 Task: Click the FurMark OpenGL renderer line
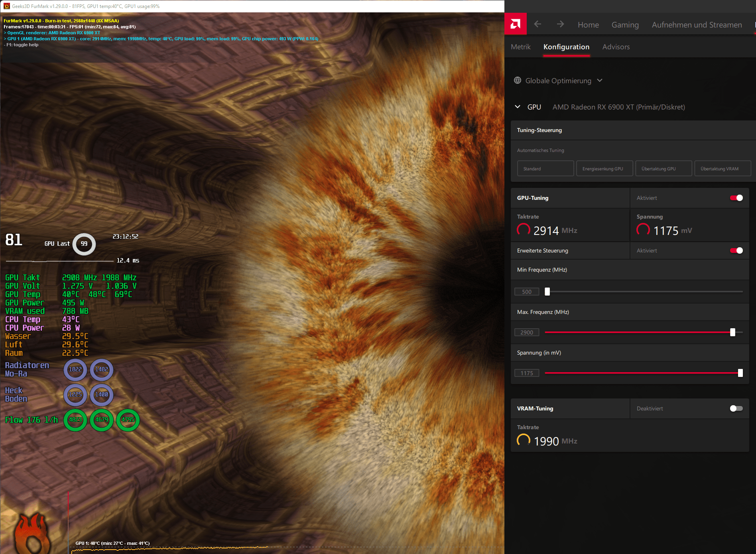point(52,33)
